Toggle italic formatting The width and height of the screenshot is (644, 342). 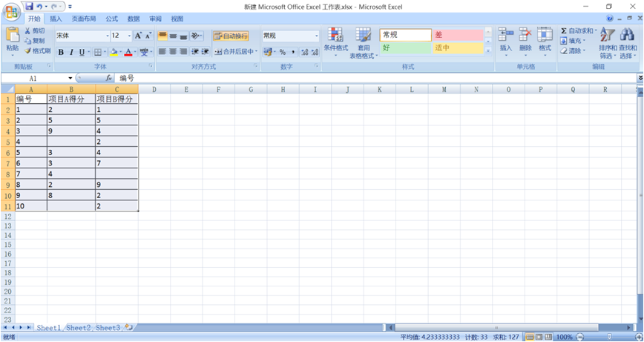(71, 53)
